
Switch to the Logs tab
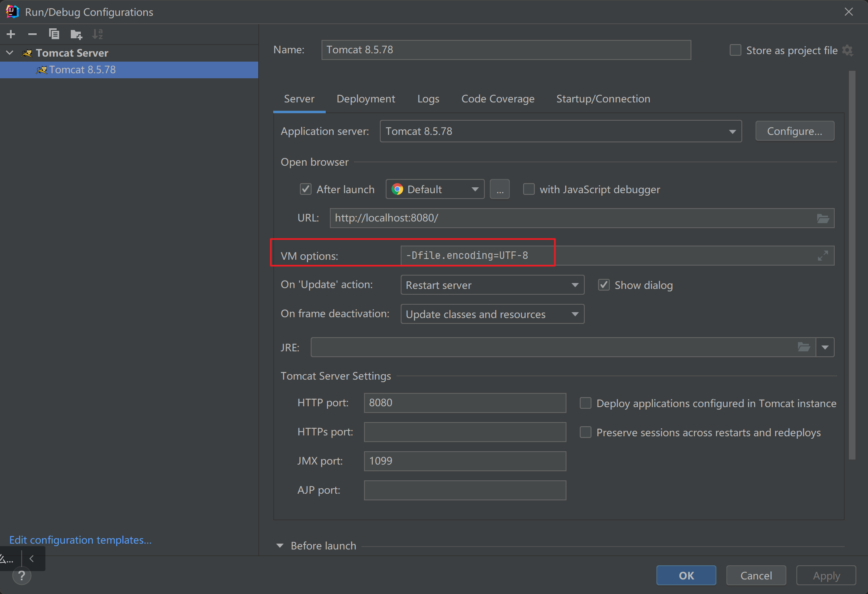[x=428, y=99]
